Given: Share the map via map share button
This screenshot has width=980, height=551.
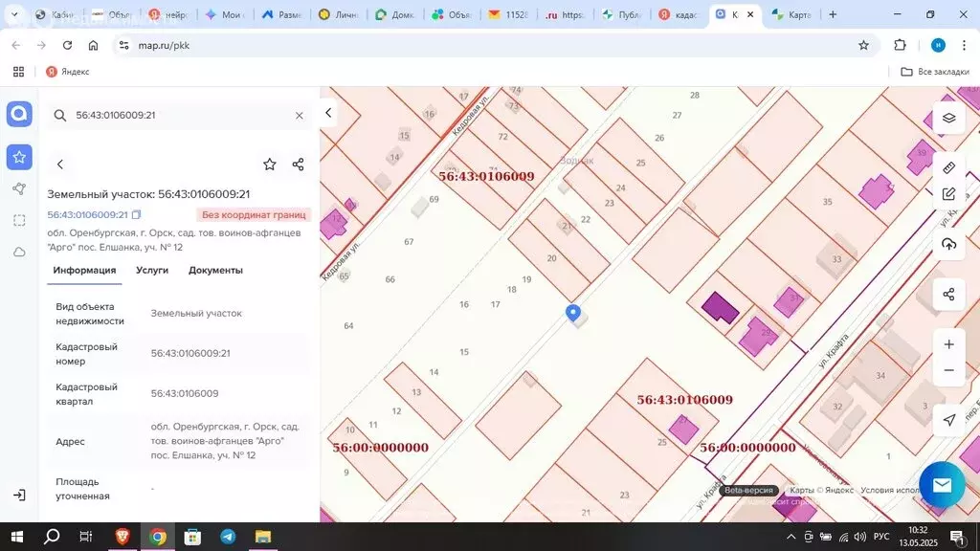Looking at the screenshot, I should click(948, 295).
